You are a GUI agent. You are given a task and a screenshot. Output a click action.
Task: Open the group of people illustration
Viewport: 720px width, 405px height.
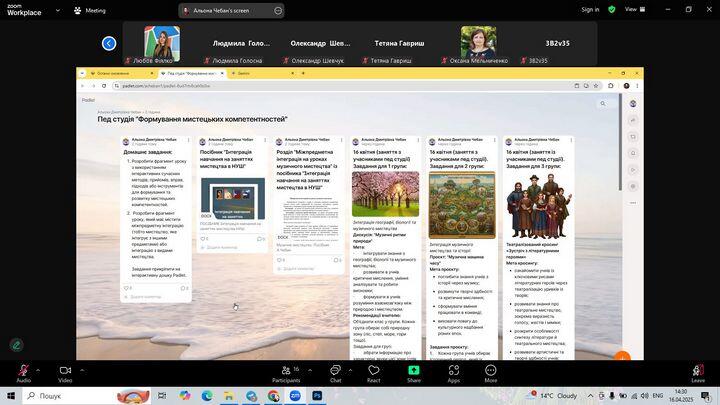click(x=539, y=206)
